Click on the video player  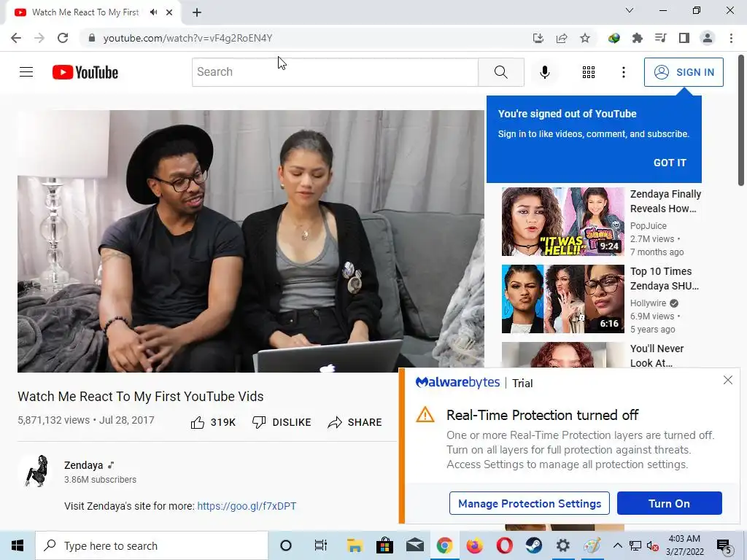[251, 241]
